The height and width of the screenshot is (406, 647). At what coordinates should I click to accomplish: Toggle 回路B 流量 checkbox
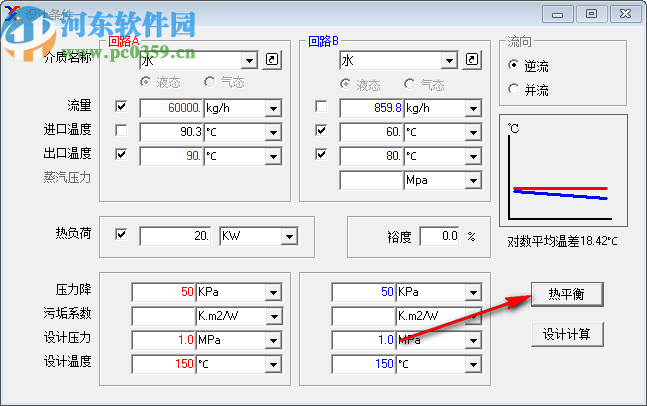321,106
